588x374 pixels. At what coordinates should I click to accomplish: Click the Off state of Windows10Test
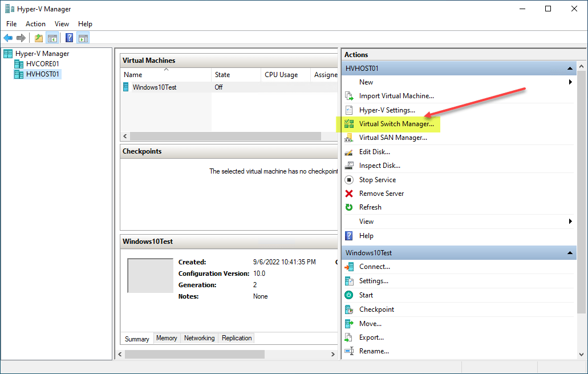[x=218, y=87]
